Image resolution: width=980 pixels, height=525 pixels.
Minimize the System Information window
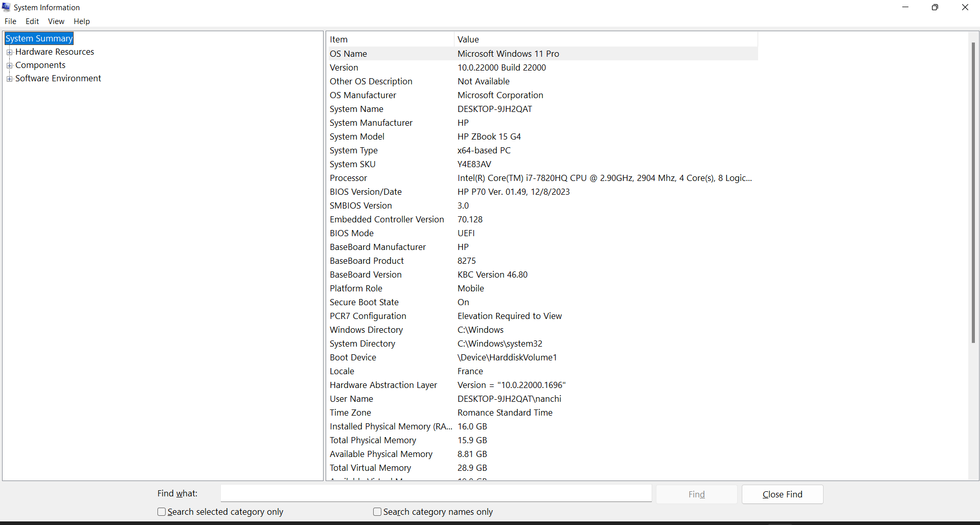tap(905, 7)
